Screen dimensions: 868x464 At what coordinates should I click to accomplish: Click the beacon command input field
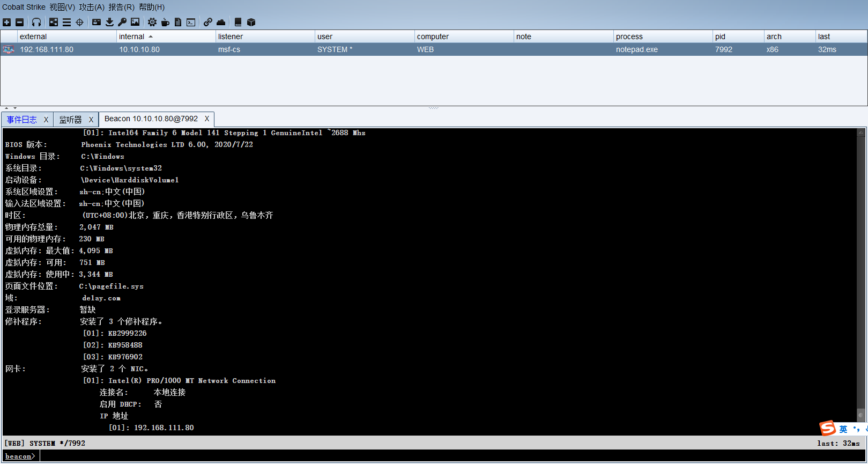(453, 456)
